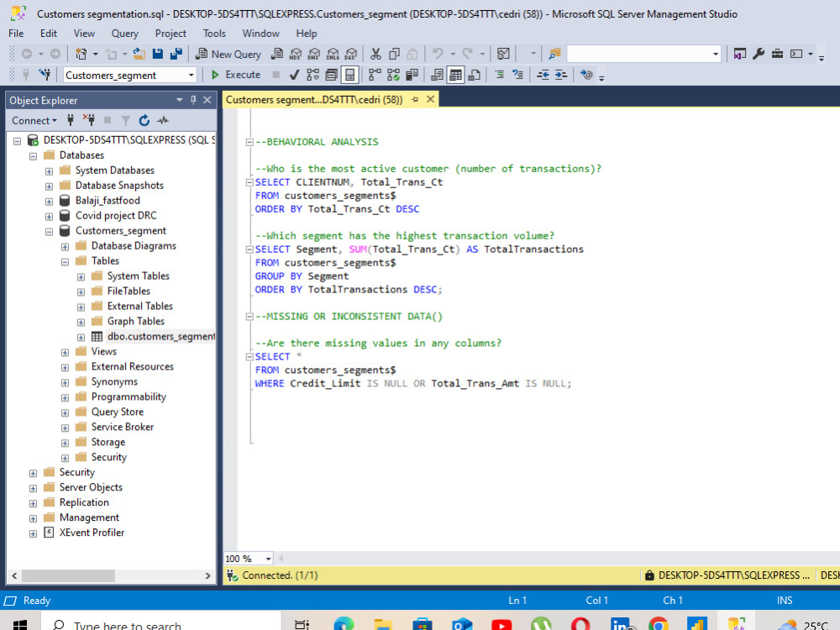
Task: Click the Windows Start button
Action: pos(20,623)
